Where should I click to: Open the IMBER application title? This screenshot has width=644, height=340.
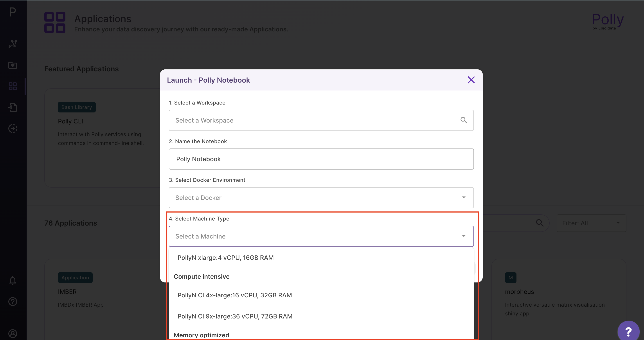point(67,292)
